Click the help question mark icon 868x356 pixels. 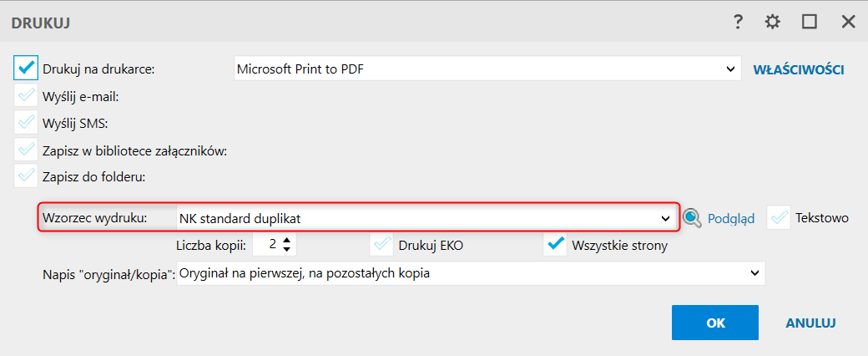click(x=738, y=23)
